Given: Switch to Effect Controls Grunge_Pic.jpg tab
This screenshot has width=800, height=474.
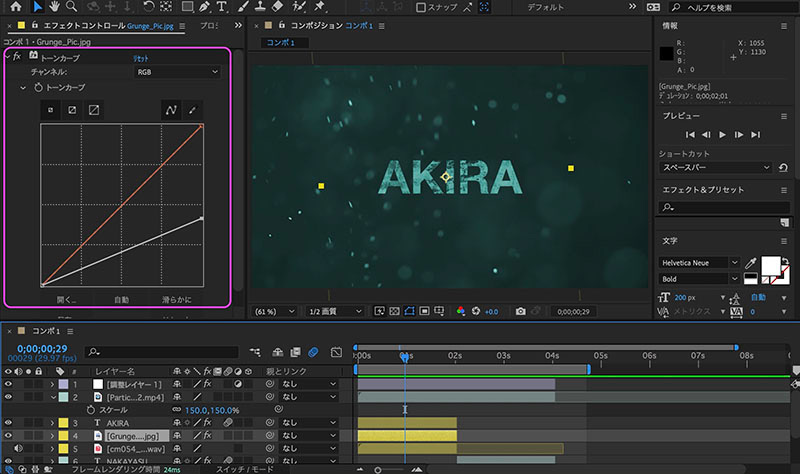Looking at the screenshot, I should click(108, 26).
